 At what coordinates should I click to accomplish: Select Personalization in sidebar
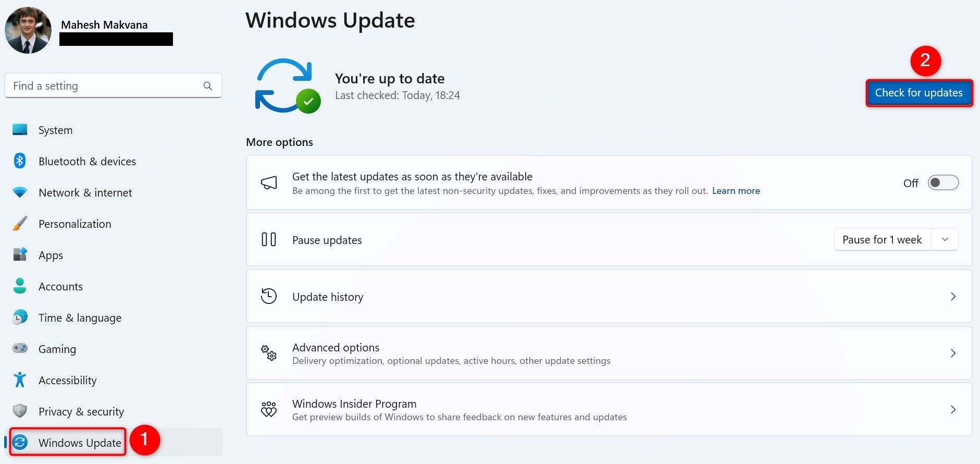(x=113, y=224)
